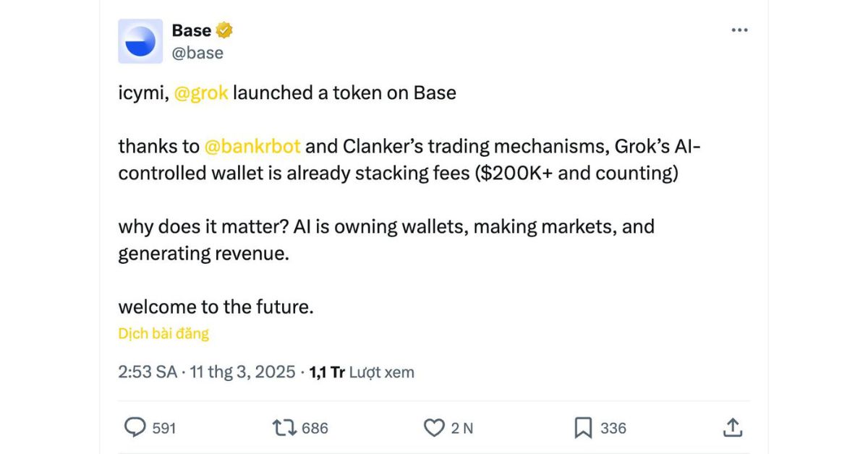
Task: Click the "welcome to the future." post text
Action: pos(216,307)
